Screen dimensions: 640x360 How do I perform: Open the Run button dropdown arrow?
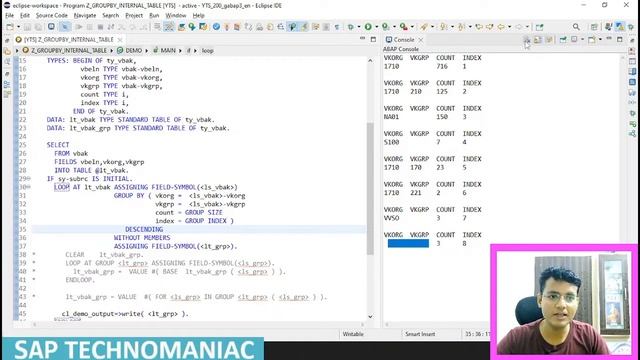pyautogui.click(x=376, y=27)
